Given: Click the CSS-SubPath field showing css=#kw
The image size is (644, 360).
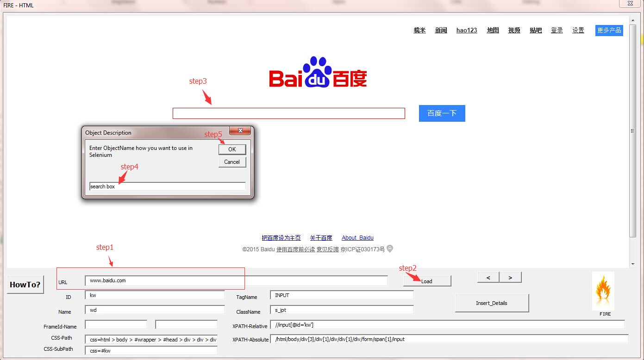Looking at the screenshot, I should tap(151, 350).
